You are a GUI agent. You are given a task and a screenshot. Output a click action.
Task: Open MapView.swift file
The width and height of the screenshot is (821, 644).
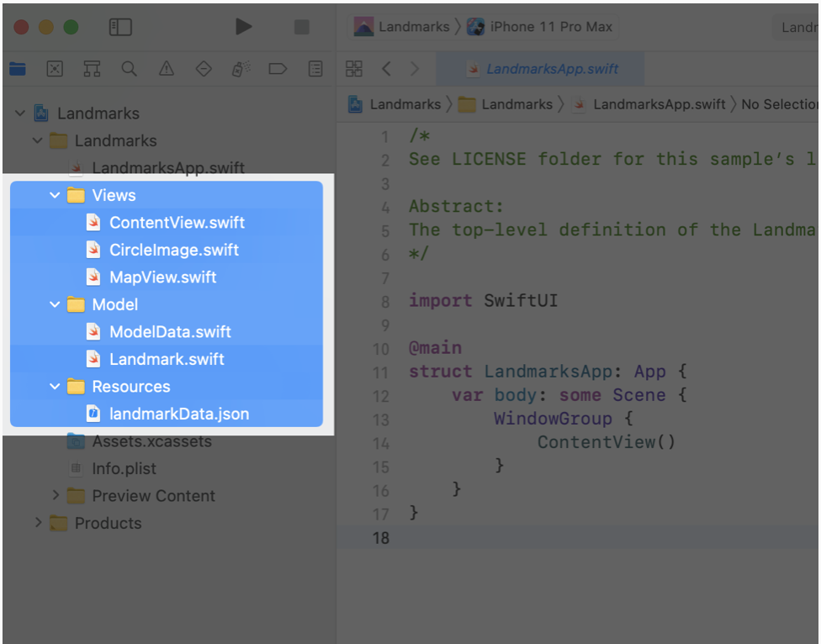[x=167, y=277]
